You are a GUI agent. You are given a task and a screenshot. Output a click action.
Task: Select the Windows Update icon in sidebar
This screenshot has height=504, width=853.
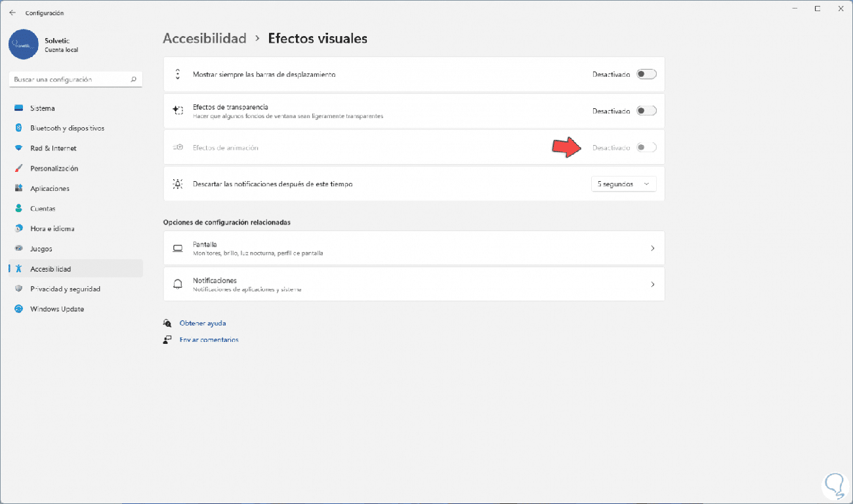18,309
